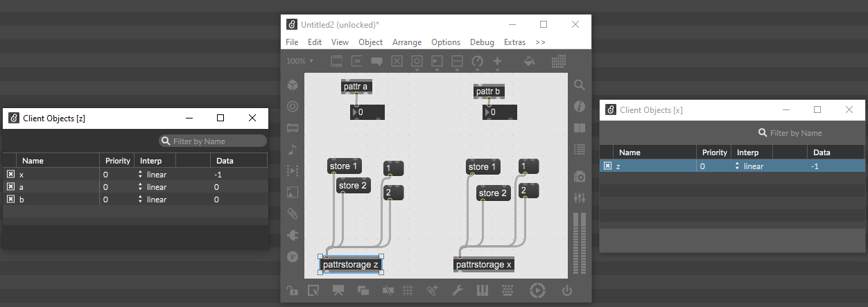Open the wrench patcher tools icon

pos(457,290)
